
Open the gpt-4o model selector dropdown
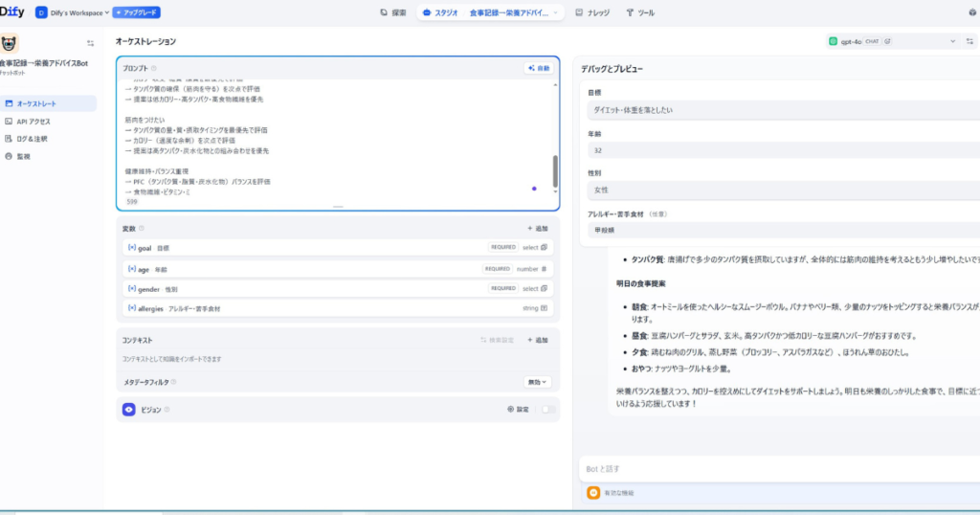[x=893, y=41]
